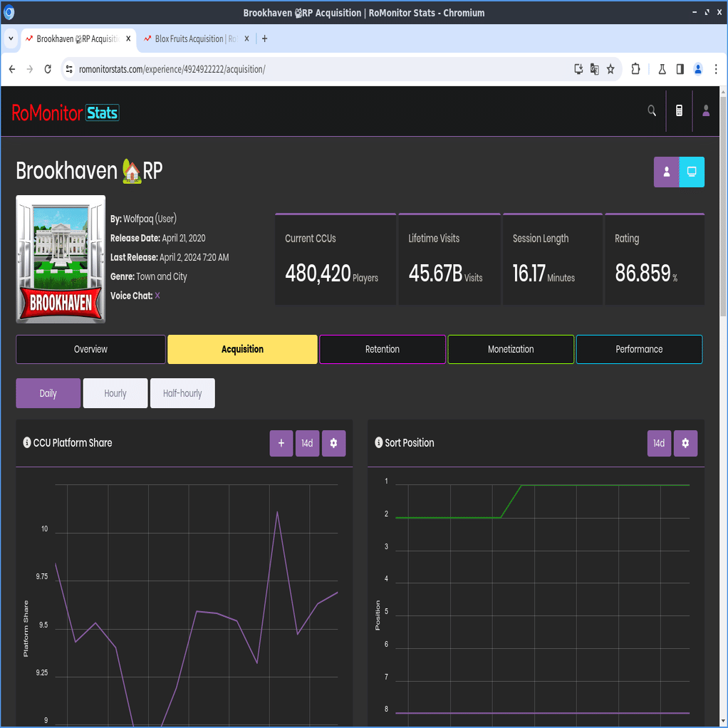728x728 pixels.
Task: Open Chrome Labs flask icon
Action: (662, 69)
